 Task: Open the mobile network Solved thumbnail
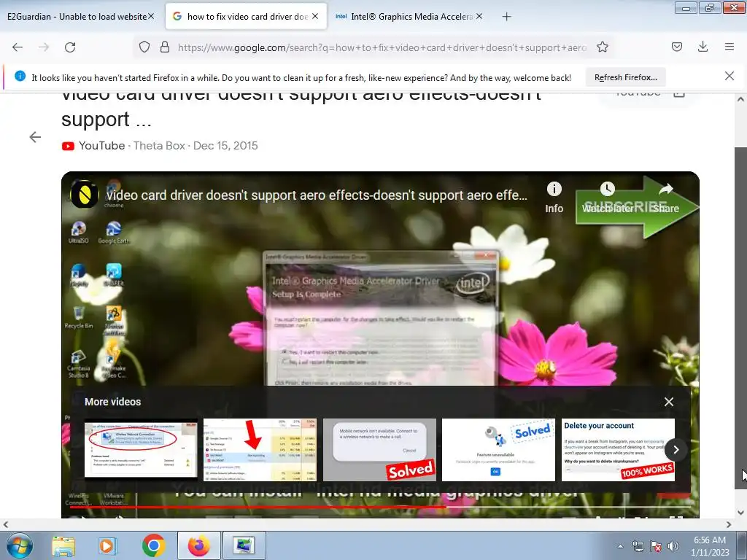click(x=379, y=449)
